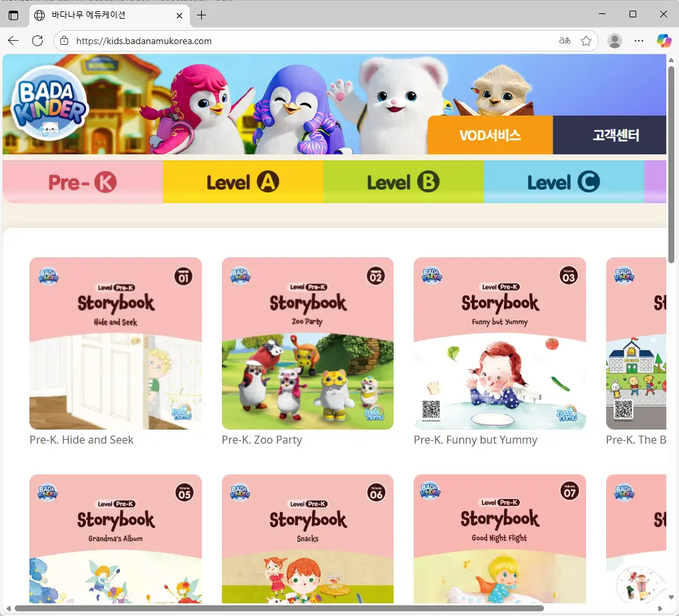Go back with the browser back arrow
The height and width of the screenshot is (616, 679).
tap(13, 41)
